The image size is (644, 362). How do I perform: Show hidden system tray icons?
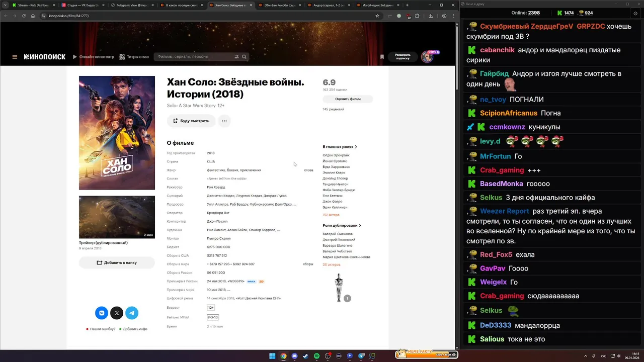coord(585,356)
